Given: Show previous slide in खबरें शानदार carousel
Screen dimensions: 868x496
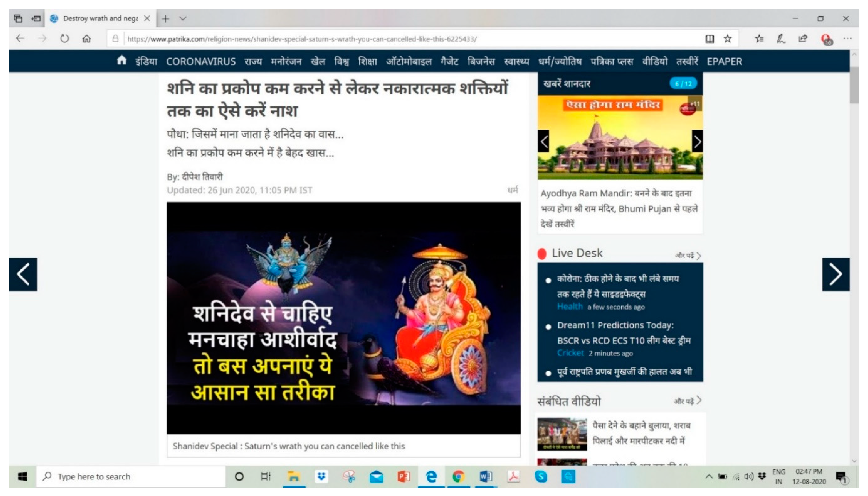Looking at the screenshot, I should [544, 141].
